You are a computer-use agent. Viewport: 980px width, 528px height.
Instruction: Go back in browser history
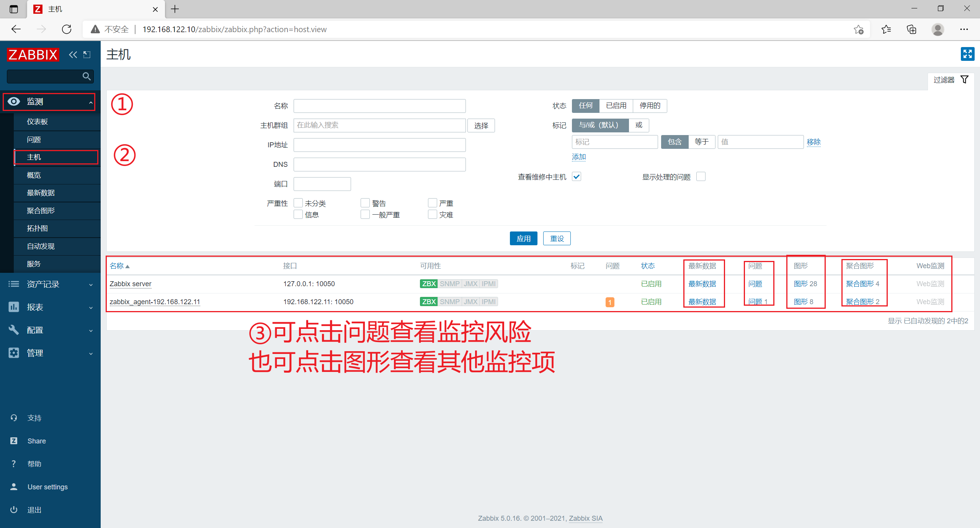click(16, 29)
